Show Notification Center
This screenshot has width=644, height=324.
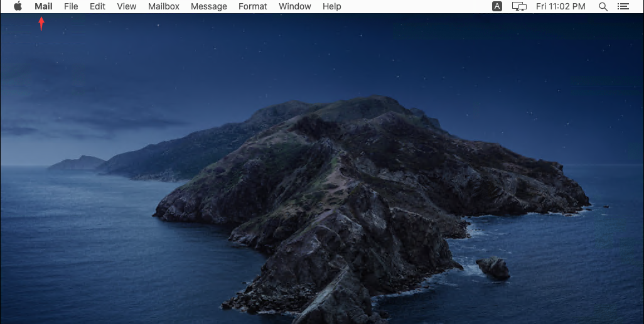[623, 6]
